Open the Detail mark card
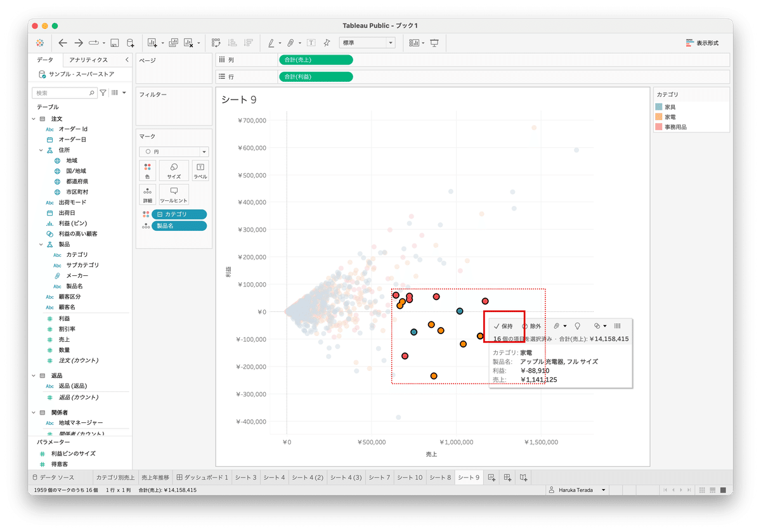The width and height of the screenshot is (761, 532). point(147,195)
